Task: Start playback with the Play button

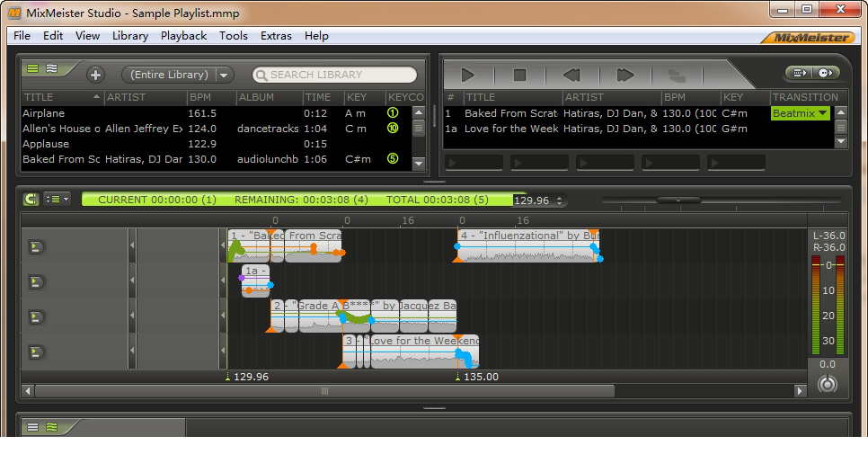Action: coord(468,75)
